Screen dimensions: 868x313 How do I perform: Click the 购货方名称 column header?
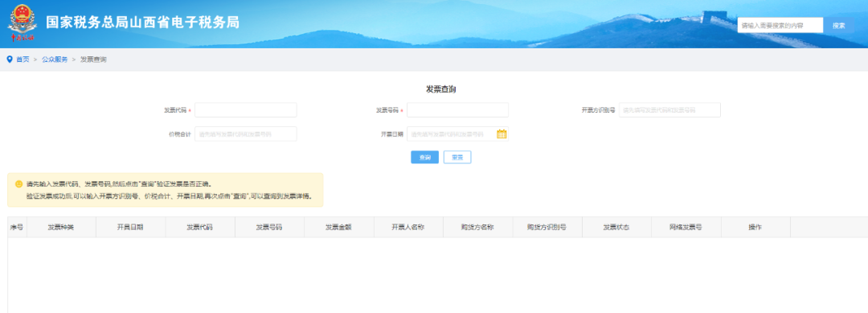(477, 227)
